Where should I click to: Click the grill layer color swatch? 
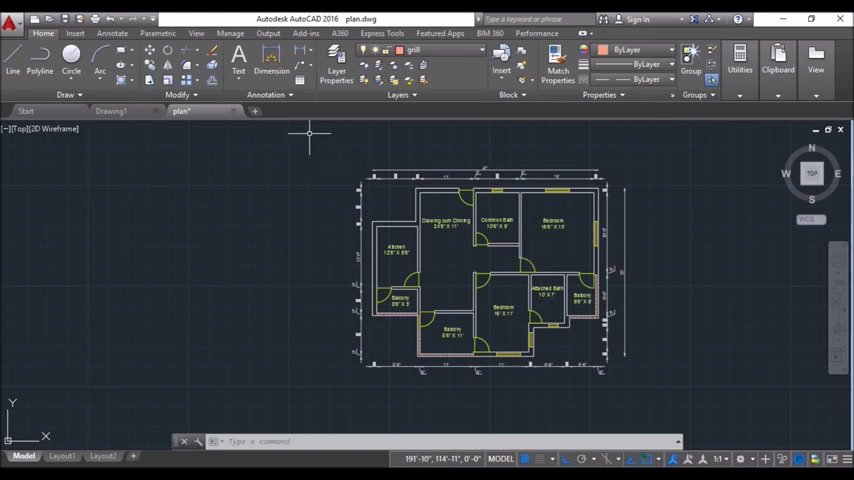(399, 50)
